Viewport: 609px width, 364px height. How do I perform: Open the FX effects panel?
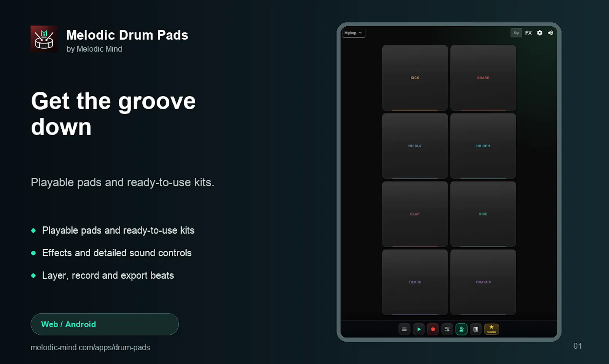pyautogui.click(x=528, y=33)
